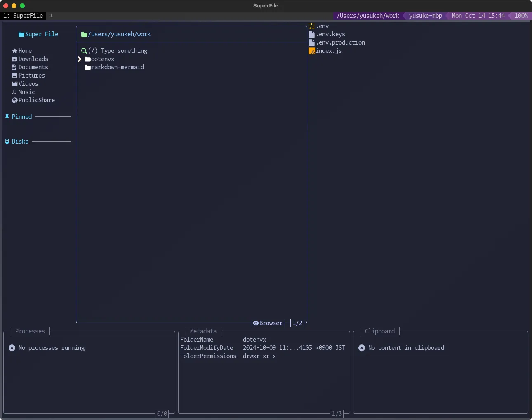Image resolution: width=532 pixels, height=420 pixels.
Task: Click the No content in clipboard X icon
Action: click(362, 348)
